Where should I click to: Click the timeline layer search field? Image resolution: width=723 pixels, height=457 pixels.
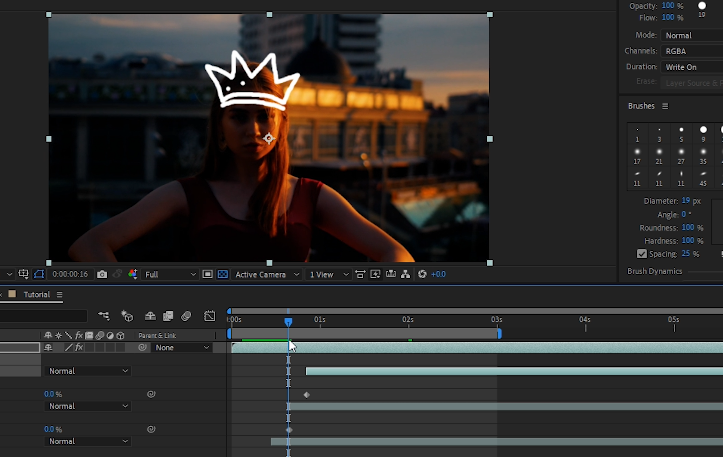[43, 316]
